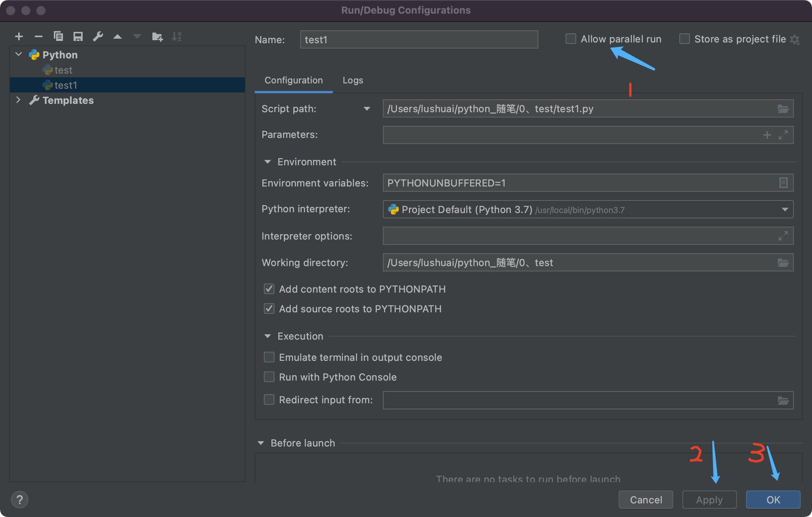Move the configuration down with the arrow icon
Image resolution: width=812 pixels, height=517 pixels.
pos(137,37)
